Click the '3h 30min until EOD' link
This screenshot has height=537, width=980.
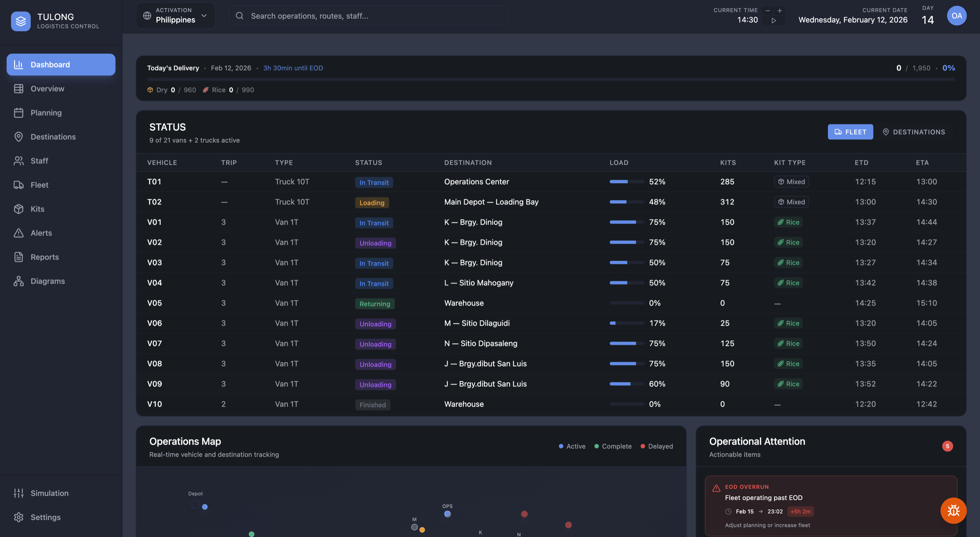(x=293, y=68)
